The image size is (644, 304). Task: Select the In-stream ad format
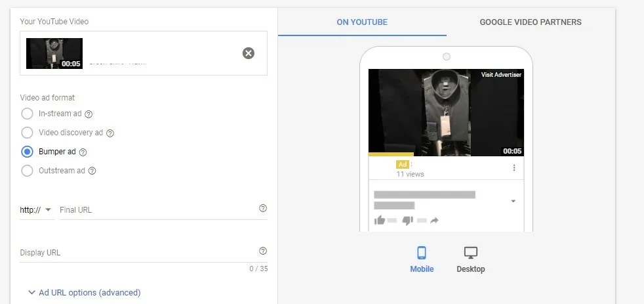(28, 114)
